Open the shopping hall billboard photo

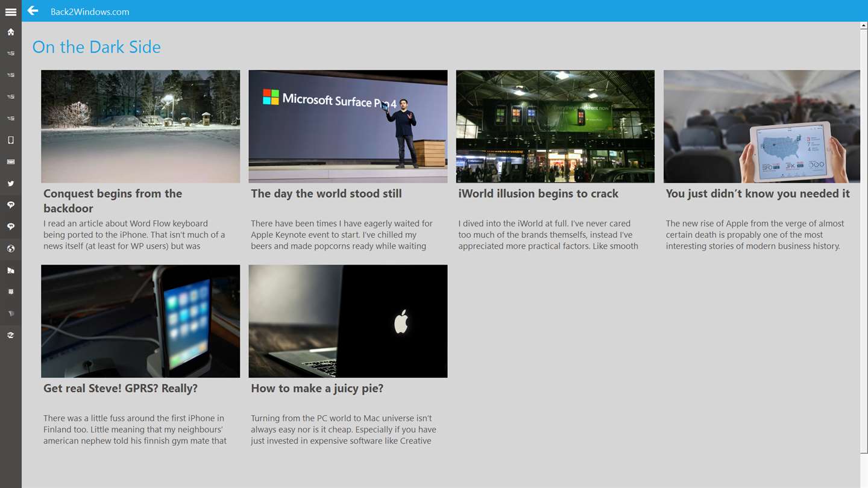555,127
